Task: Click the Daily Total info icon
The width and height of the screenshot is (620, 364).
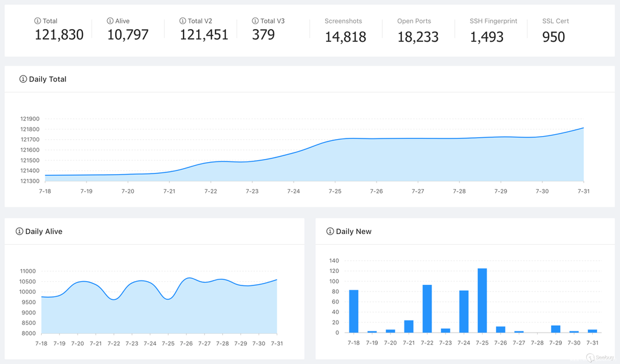Action: point(23,79)
